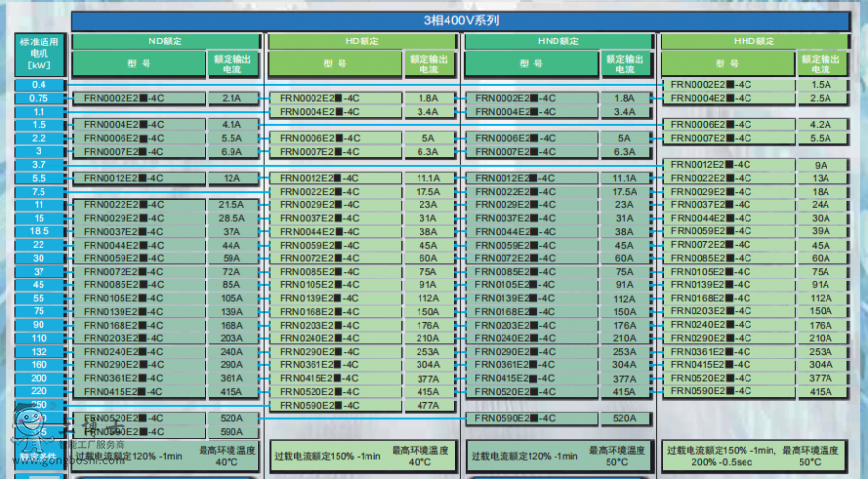Select the 28.5A output current cell

(231, 219)
